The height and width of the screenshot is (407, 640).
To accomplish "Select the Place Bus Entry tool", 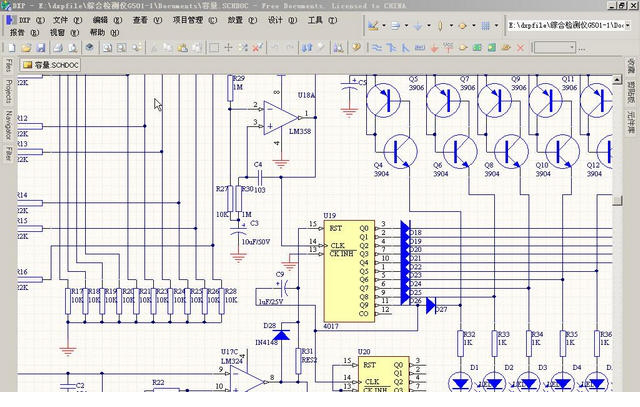I will tap(405, 48).
